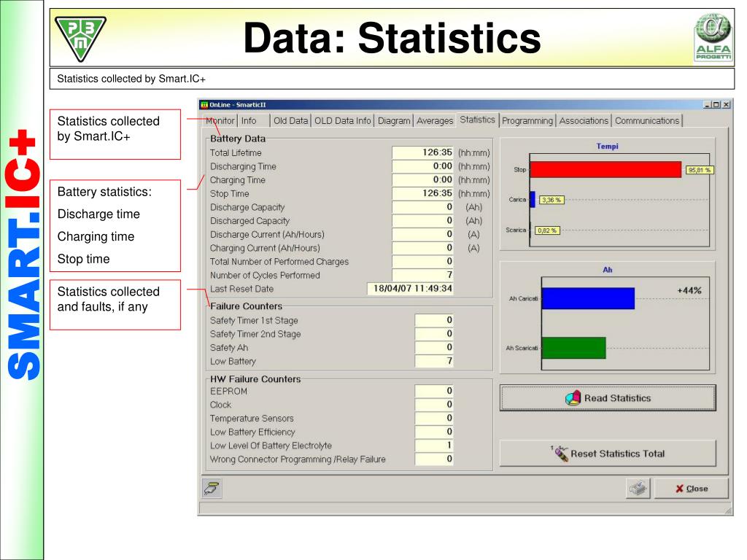Click Reset Statistics Total button
747x560 pixels.
pos(608,454)
